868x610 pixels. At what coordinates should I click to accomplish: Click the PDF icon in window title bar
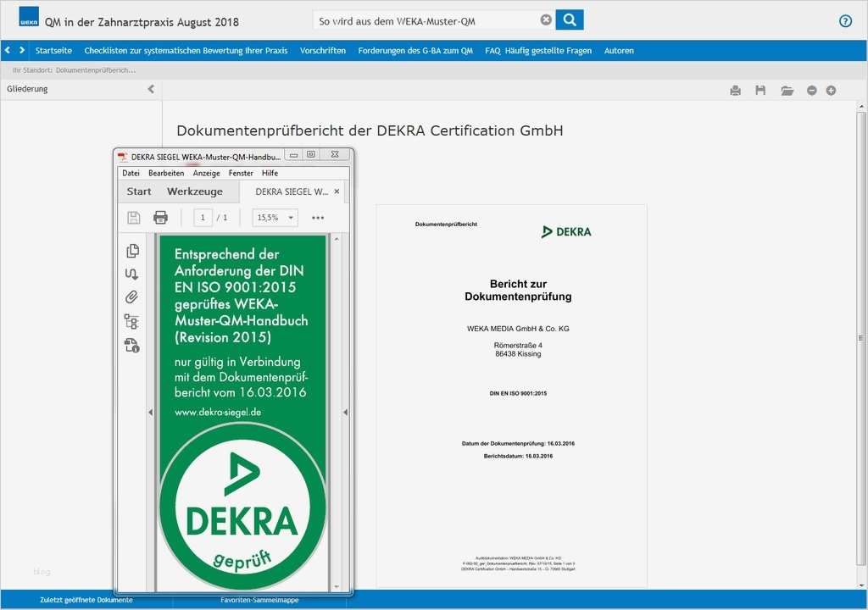coord(122,157)
